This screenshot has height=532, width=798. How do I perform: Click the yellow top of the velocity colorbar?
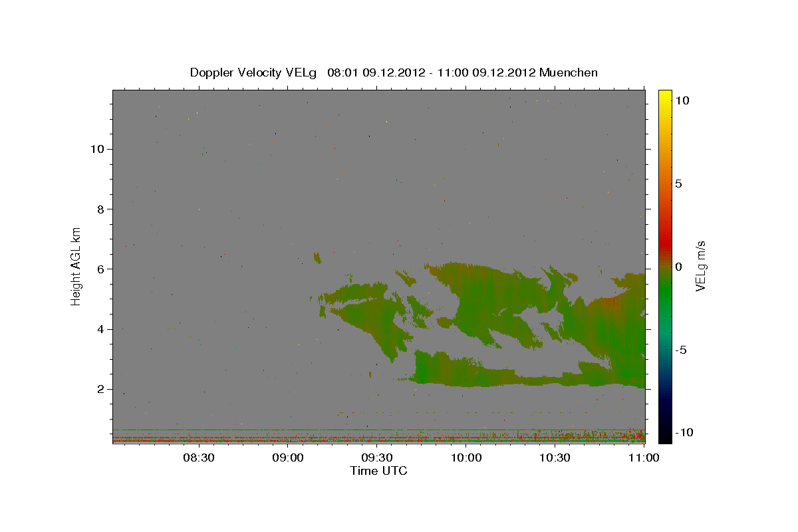pos(664,96)
